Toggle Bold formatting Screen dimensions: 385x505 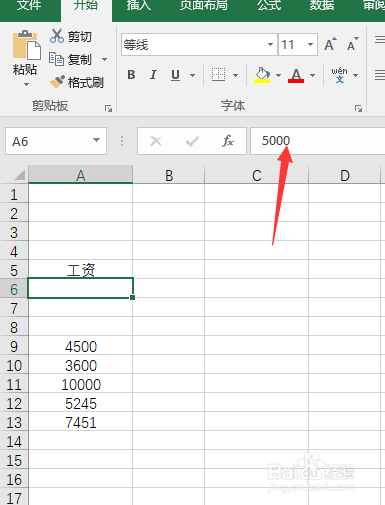click(131, 75)
